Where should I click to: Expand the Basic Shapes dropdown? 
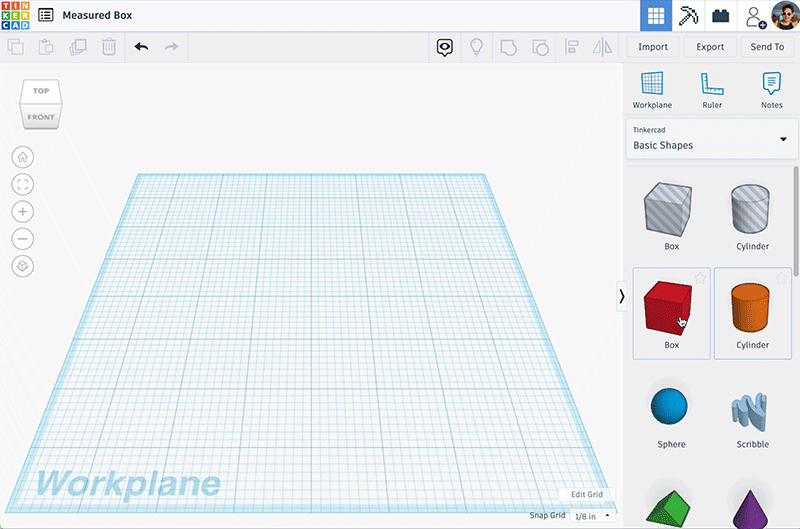pos(711,139)
